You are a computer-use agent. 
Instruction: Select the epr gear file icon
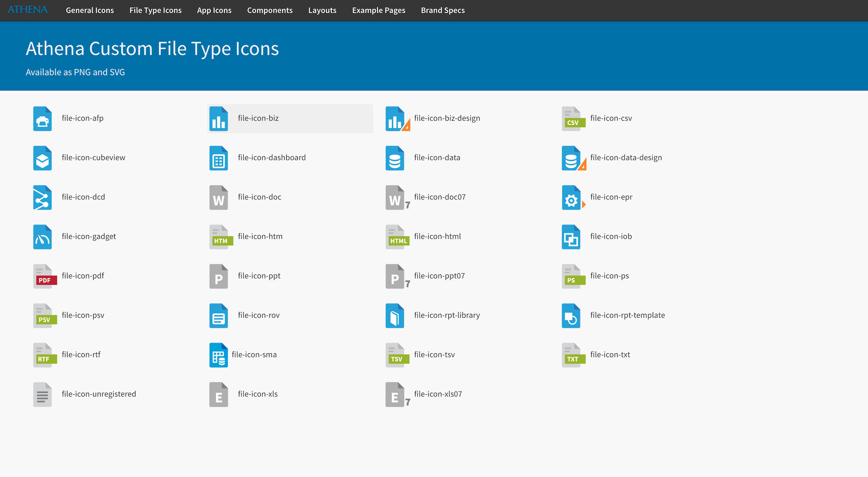click(x=574, y=197)
